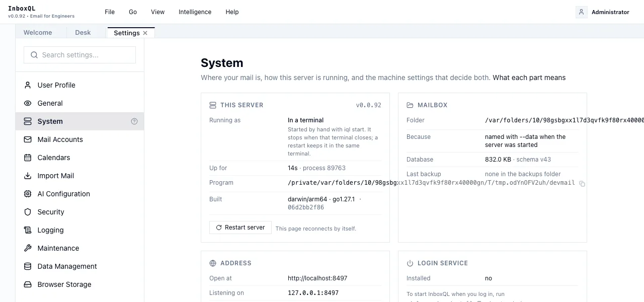Click the v0.0.92 version in This Server
Image resolution: width=644 pixels, height=302 pixels.
(x=369, y=105)
